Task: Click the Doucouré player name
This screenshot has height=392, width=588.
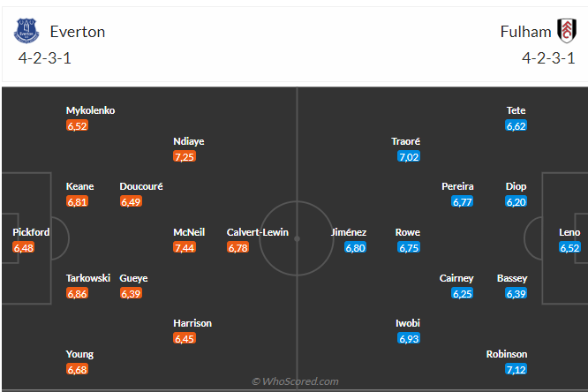Action: tap(141, 186)
